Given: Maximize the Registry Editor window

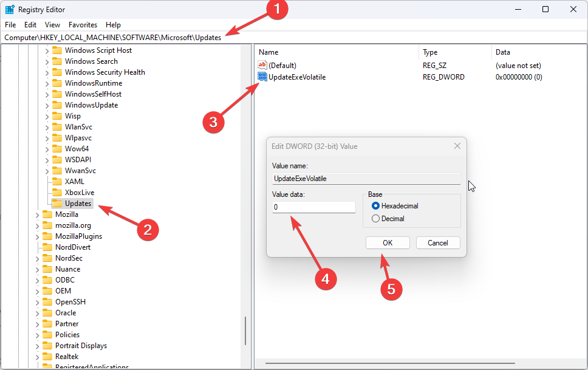Looking at the screenshot, I should 545,9.
